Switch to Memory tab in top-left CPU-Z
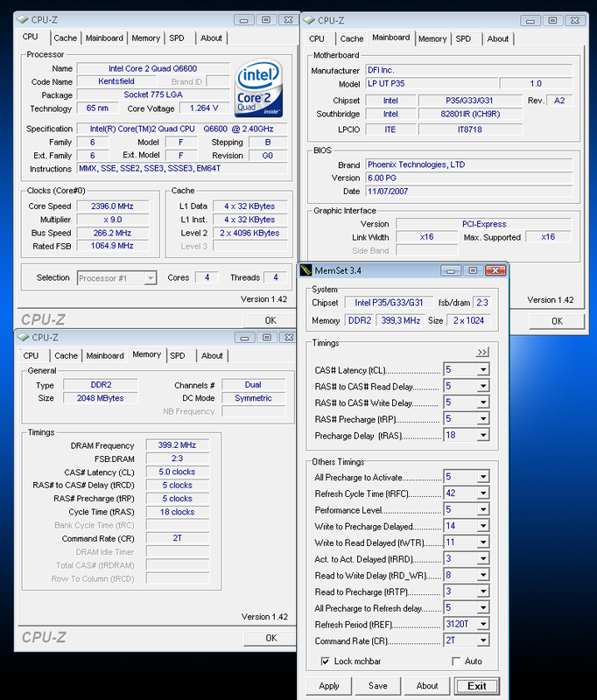 [145, 38]
